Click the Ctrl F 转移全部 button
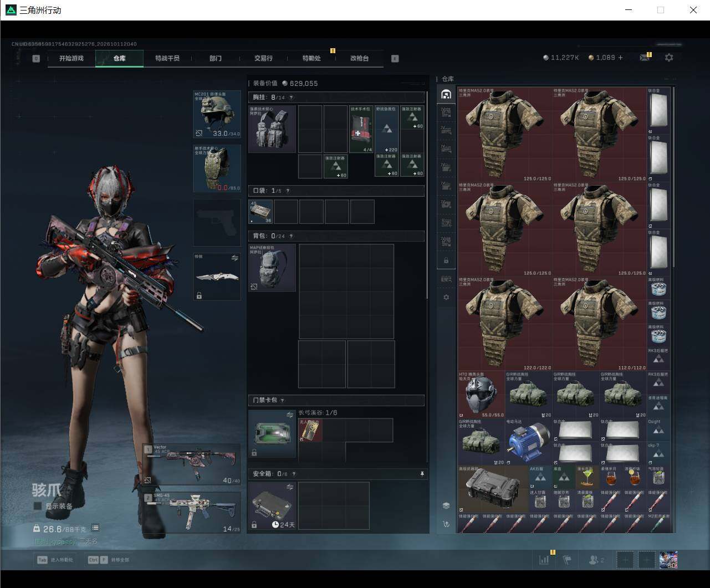This screenshot has width=710, height=588. [109, 560]
